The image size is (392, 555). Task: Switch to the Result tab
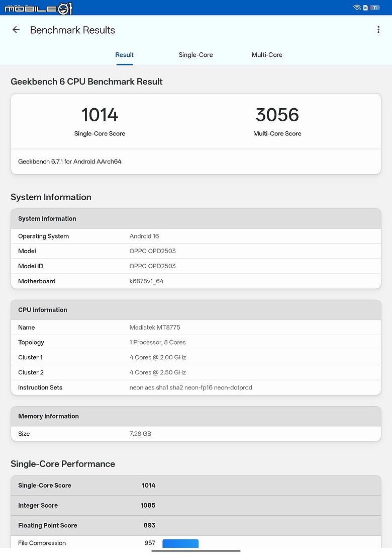[125, 55]
